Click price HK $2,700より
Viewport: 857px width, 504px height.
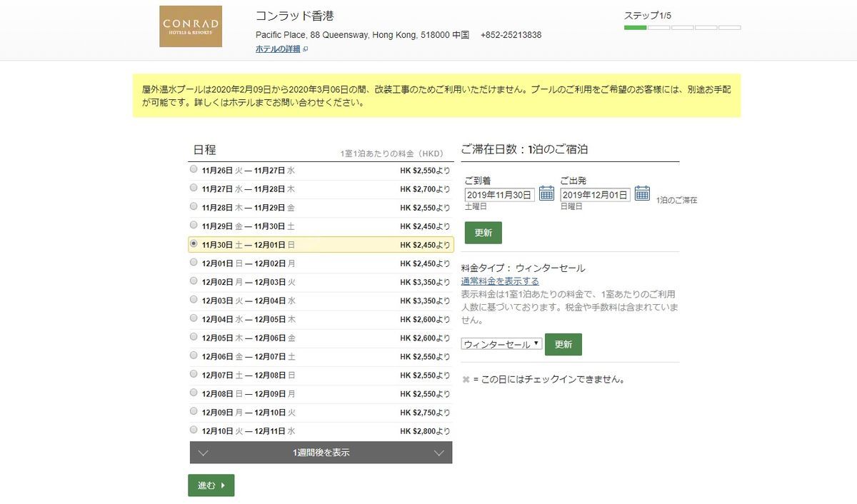425,189
